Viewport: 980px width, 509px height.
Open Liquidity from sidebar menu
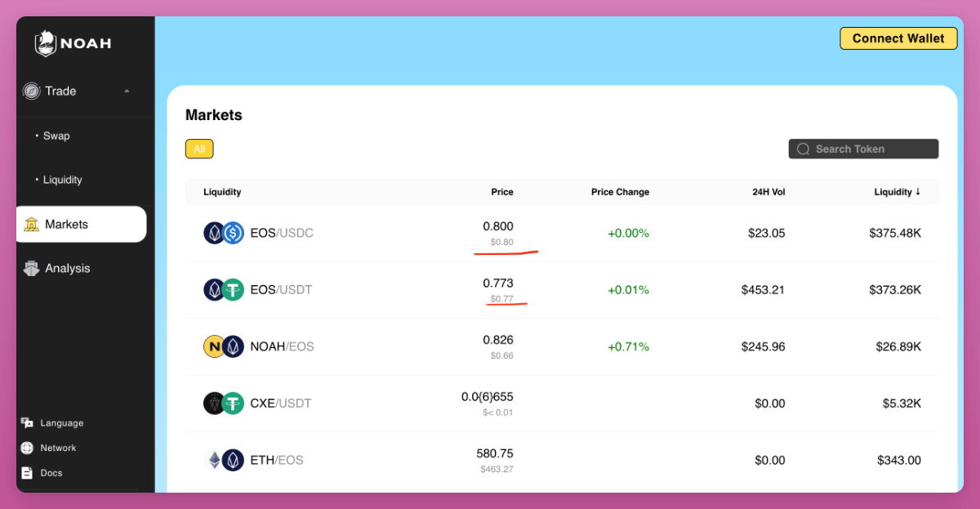click(x=63, y=180)
